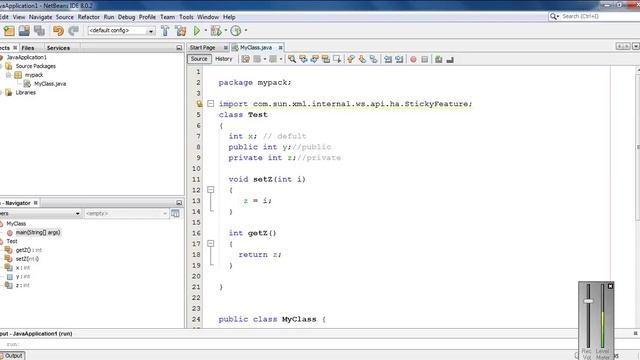Screen dimensions: 640x360
Task: Click the Comment icon in editor toolbar
Action: pos(439,59)
